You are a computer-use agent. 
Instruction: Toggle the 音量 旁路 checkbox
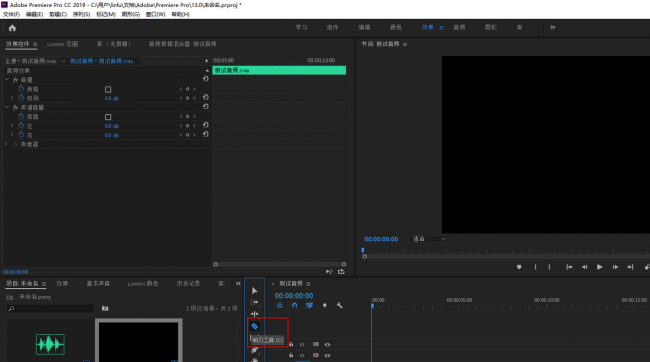click(108, 89)
